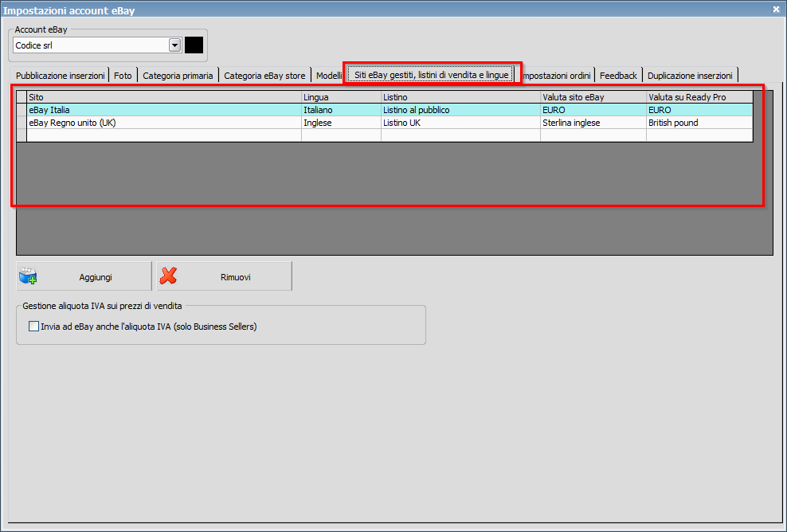Click the Aggiungi button
This screenshot has height=532, width=787.
pyautogui.click(x=84, y=276)
